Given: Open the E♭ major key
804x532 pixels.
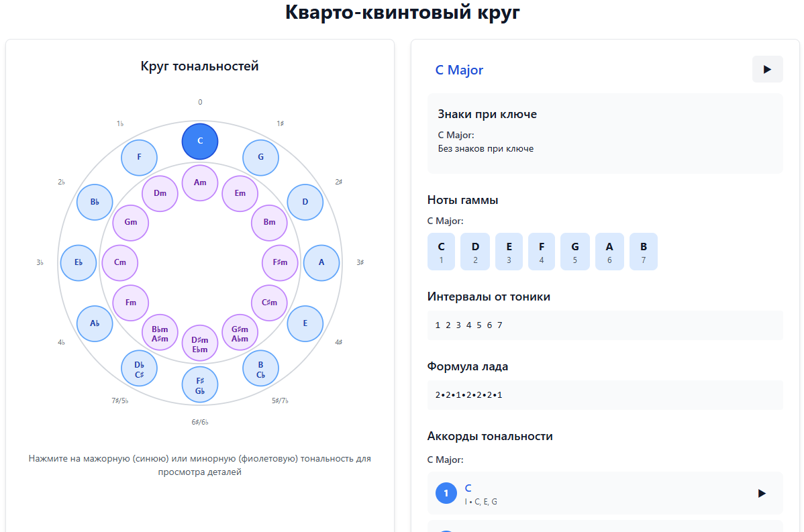Looking at the screenshot, I should click(79, 262).
